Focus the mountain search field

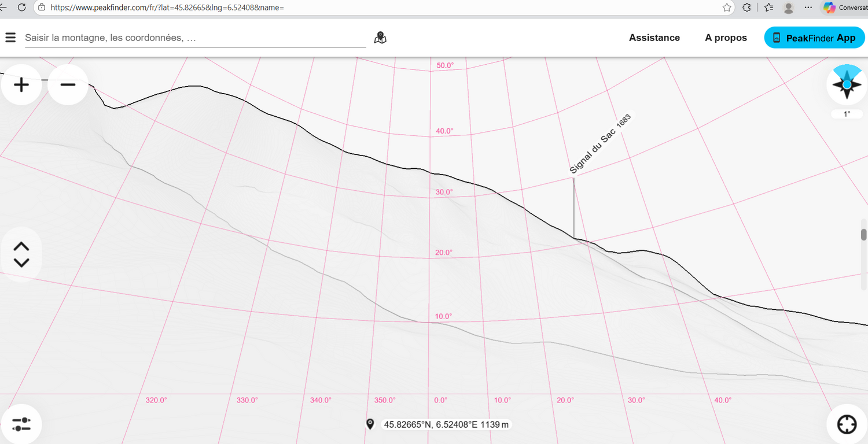[196, 38]
